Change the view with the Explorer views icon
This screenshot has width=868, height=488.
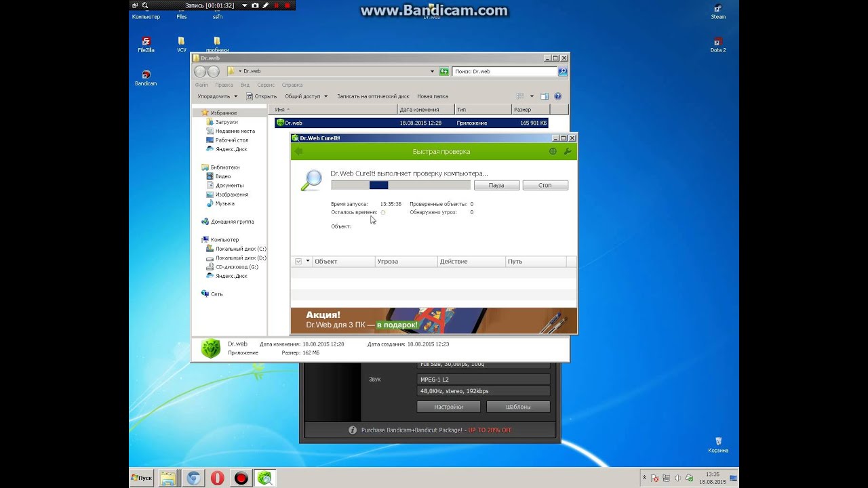click(521, 96)
